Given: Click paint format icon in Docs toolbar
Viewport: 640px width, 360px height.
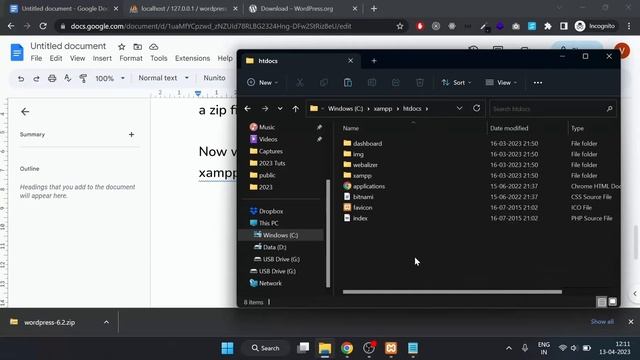Looking at the screenshot, I should pos(83,78).
